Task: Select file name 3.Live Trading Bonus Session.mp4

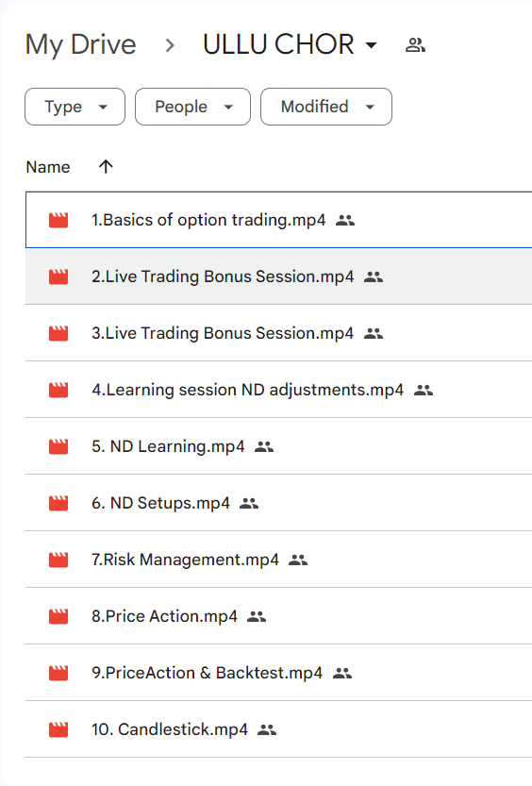Action: [x=223, y=333]
